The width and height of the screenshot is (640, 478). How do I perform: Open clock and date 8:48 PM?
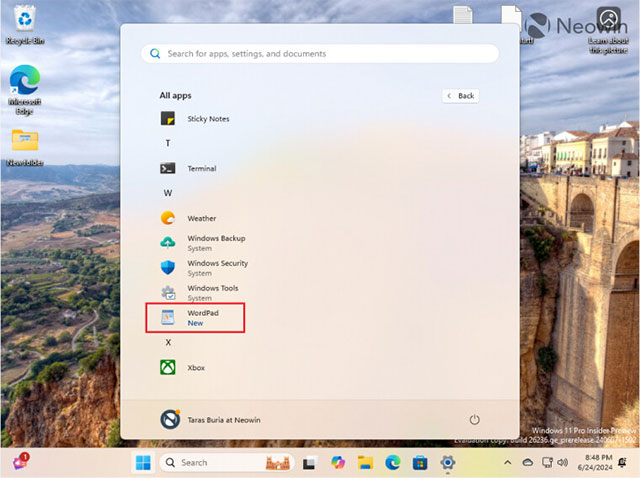pos(595,462)
